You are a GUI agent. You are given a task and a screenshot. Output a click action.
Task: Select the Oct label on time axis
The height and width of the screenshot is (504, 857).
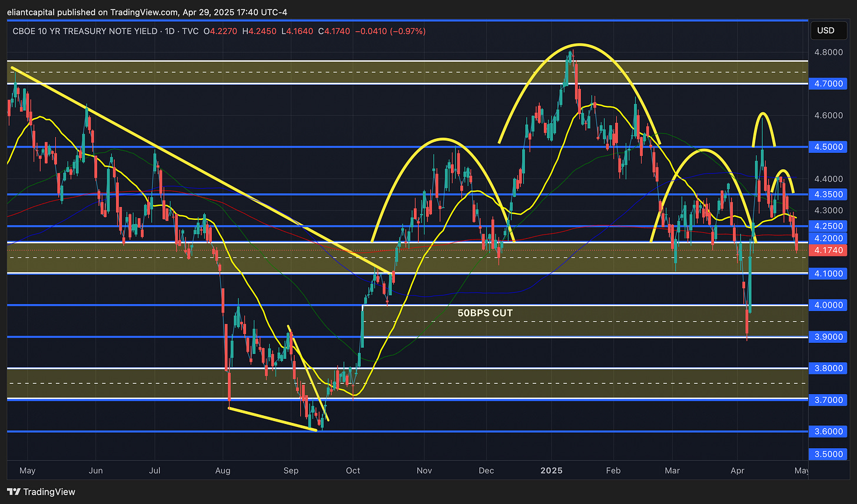click(352, 470)
